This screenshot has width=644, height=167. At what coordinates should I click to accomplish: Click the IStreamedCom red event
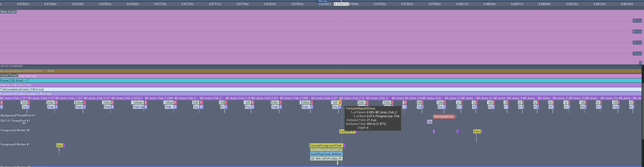[x=444, y=116]
